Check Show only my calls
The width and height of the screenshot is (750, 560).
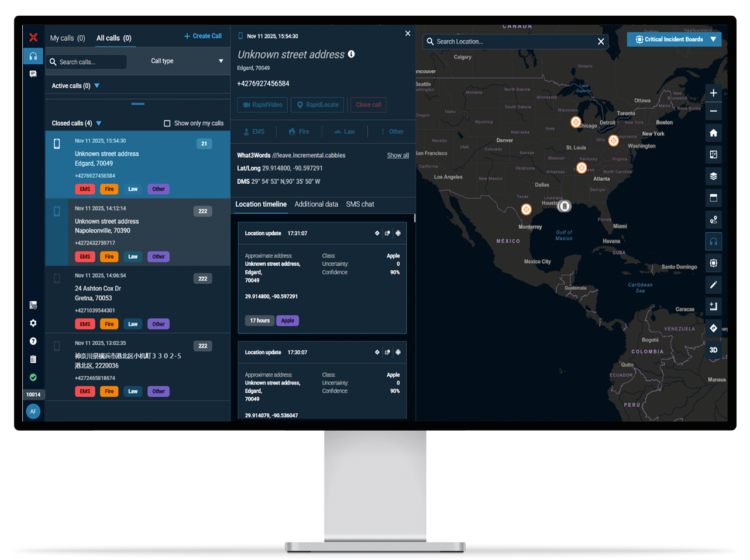point(167,123)
